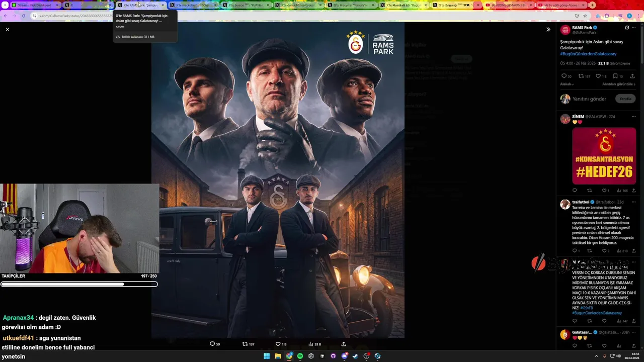Open volume control in system tray
The height and width of the screenshot is (362, 644).
[618, 356]
